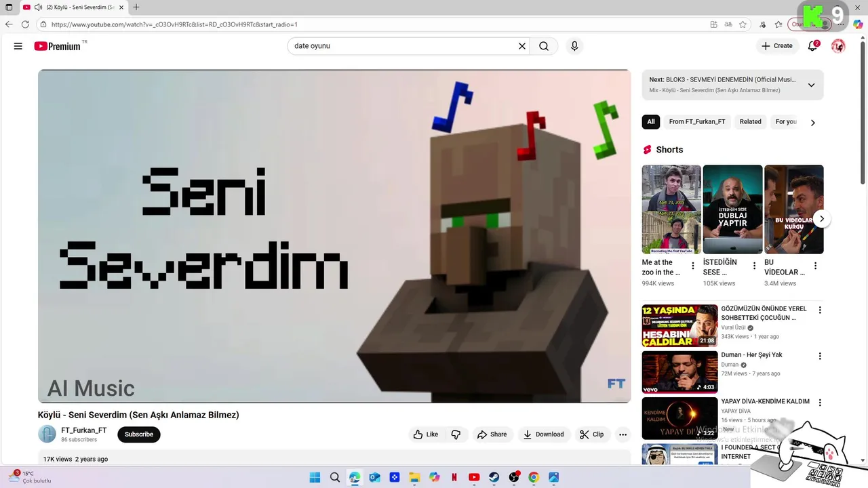868x488 pixels.
Task: Launch Steam from the taskbar
Action: (x=494, y=477)
